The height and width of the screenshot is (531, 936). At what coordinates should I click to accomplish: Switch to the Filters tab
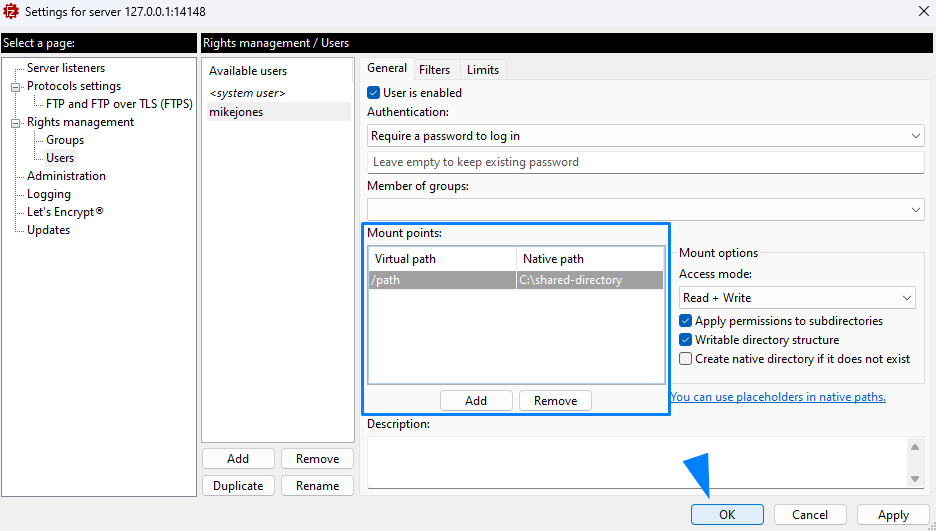434,69
